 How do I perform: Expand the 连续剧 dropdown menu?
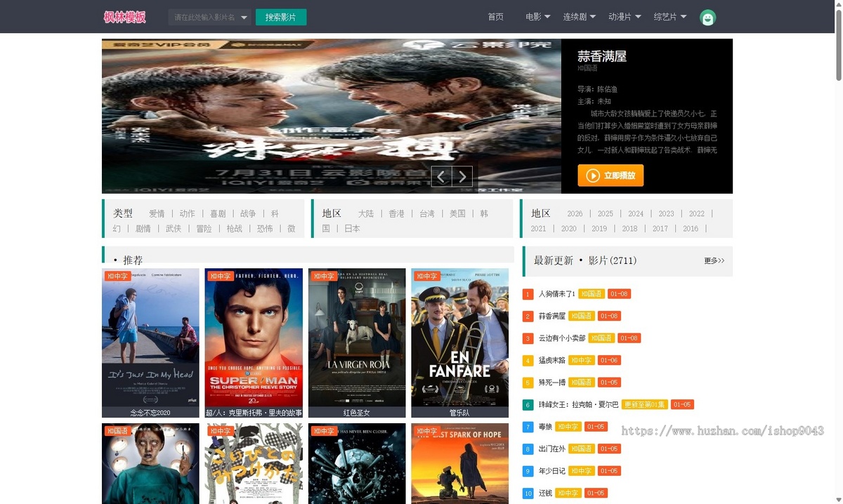580,17
